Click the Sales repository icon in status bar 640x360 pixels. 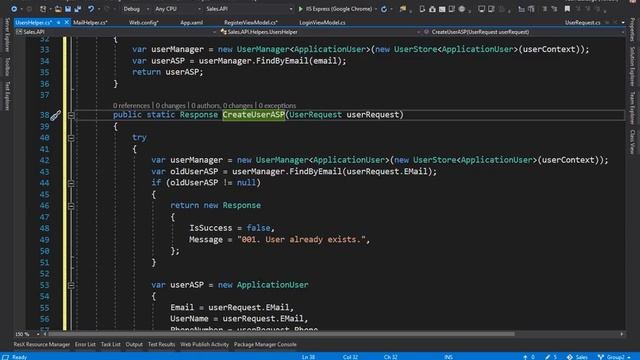coord(570,357)
